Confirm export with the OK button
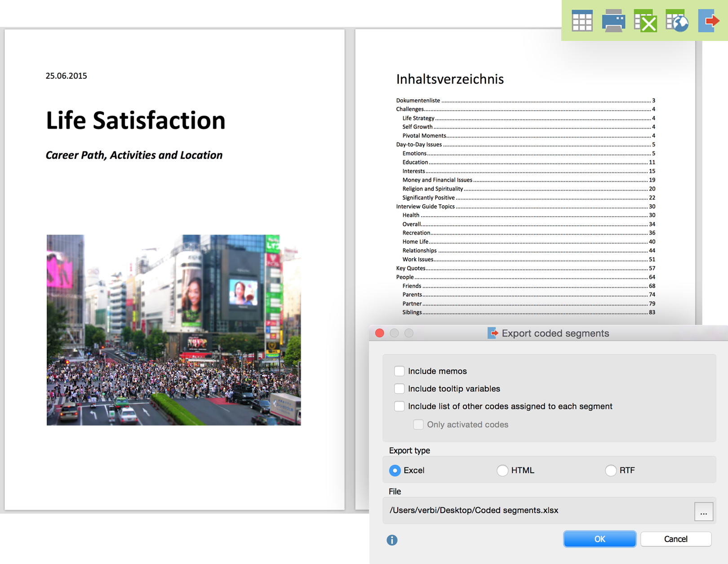728x564 pixels. [599, 539]
